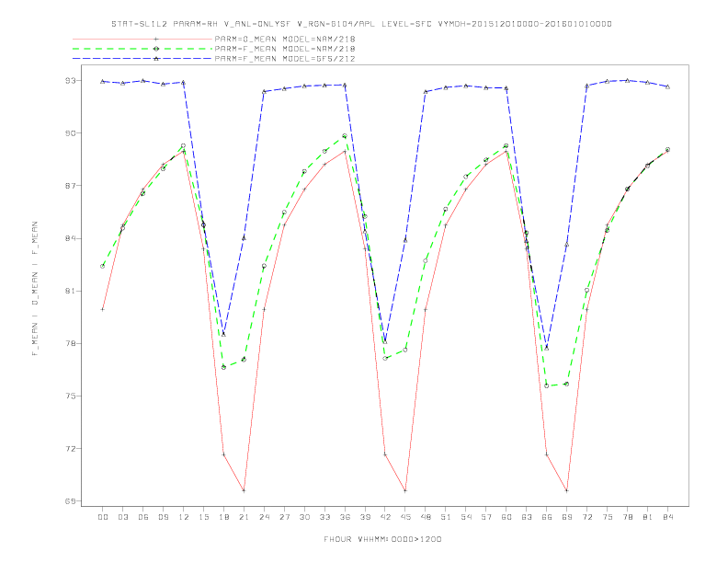Select legend entry PARM=O_MEAN MODEL=NAM/218
Image resolution: width=728 pixels, height=563 pixels.
tap(285, 39)
